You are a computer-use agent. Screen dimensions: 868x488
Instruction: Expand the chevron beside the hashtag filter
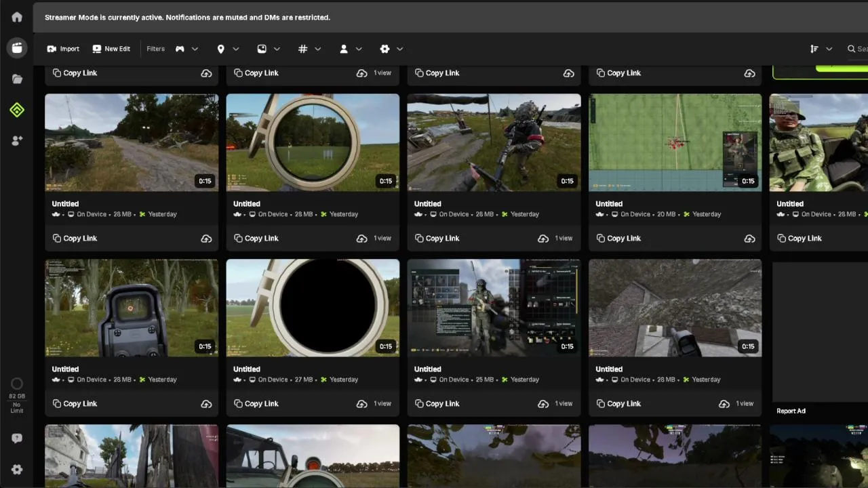pyautogui.click(x=317, y=49)
